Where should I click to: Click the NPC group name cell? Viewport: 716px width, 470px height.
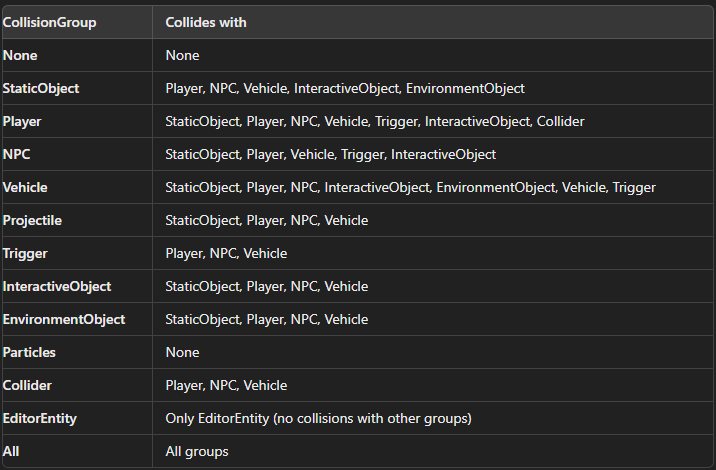17,154
